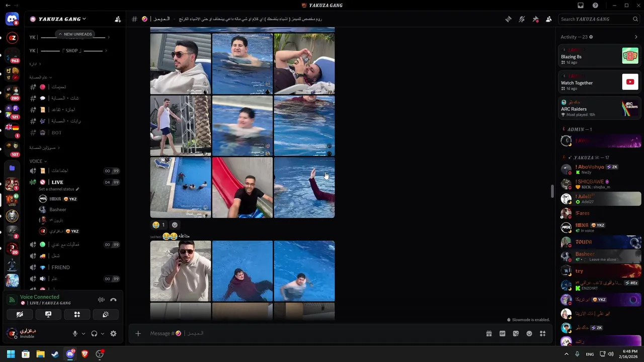This screenshot has height=362, width=644.
Task: Click the muted notification bell icon
Action: (522, 19)
